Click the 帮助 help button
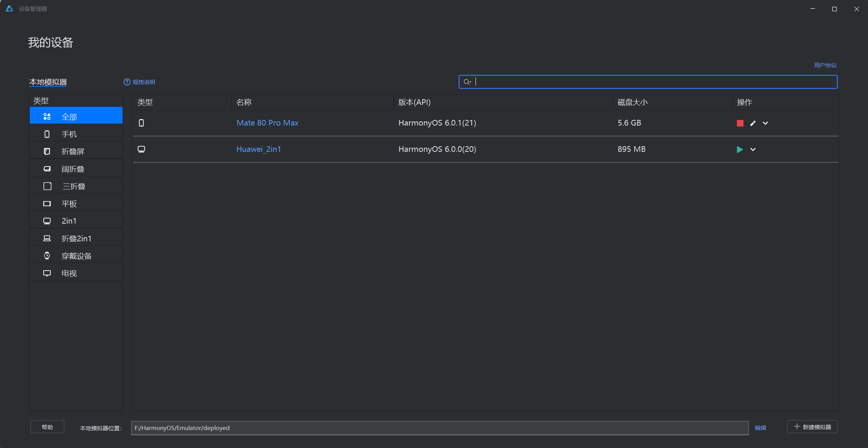 (47, 427)
